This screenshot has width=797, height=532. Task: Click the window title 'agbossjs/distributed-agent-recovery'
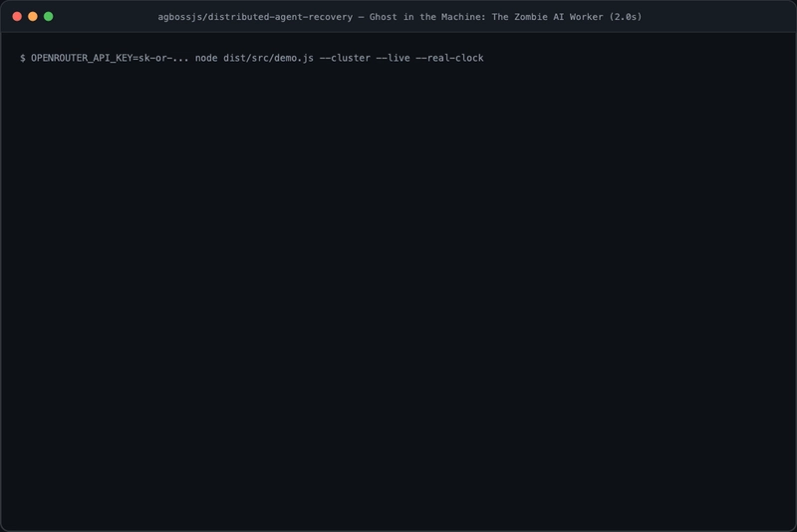point(255,17)
